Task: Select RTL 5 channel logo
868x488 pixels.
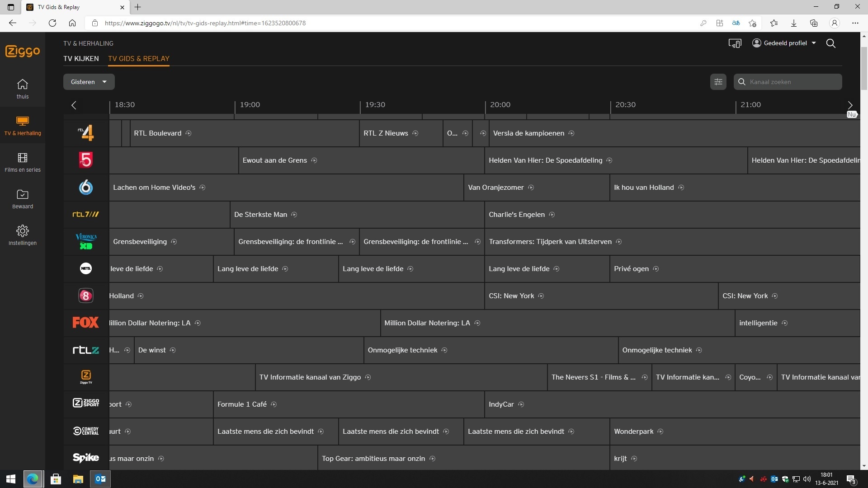Action: coord(86,160)
